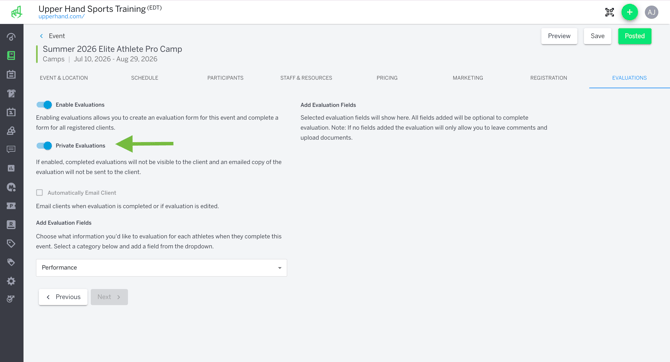Open the ticket coupon icon in sidebar

point(11,206)
